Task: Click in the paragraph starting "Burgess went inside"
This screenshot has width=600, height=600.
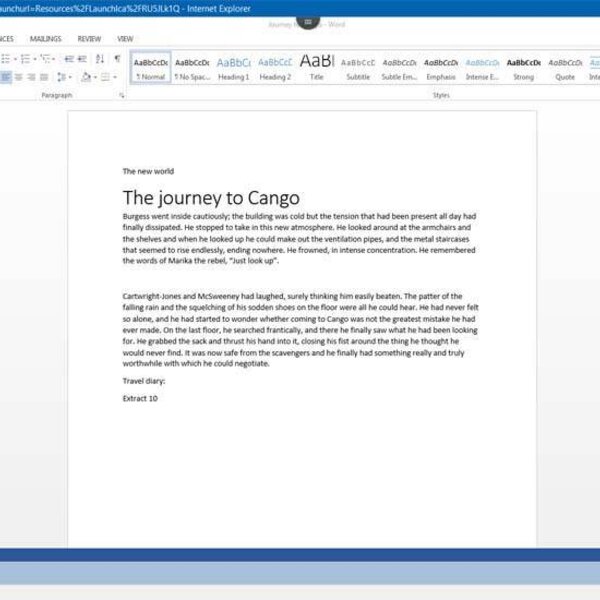Action: point(300,238)
